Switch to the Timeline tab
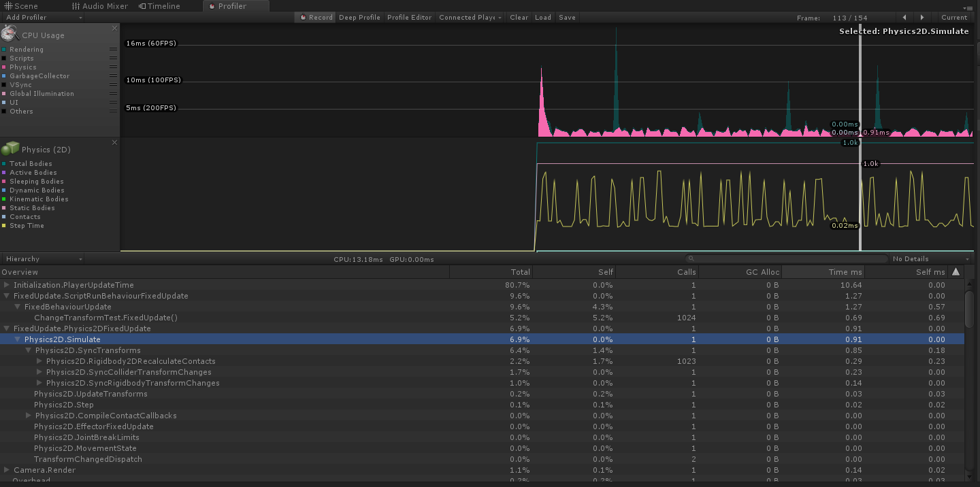 coord(160,6)
